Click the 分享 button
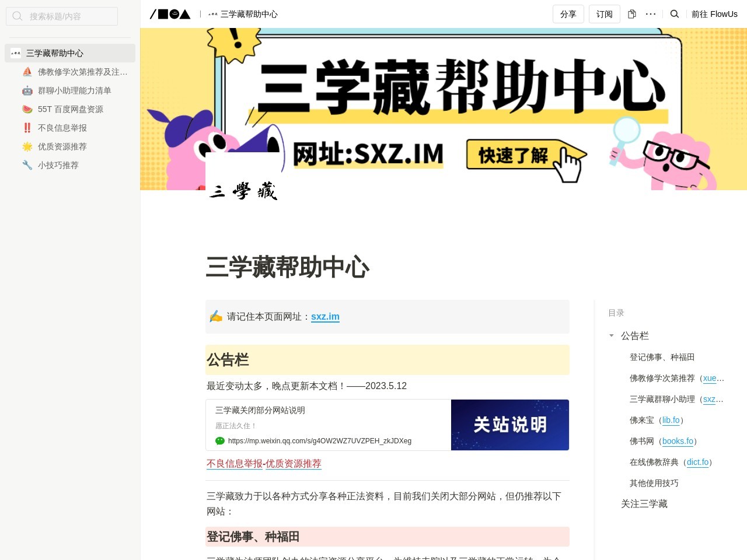Screen dimensions: 747x560 tap(568, 14)
